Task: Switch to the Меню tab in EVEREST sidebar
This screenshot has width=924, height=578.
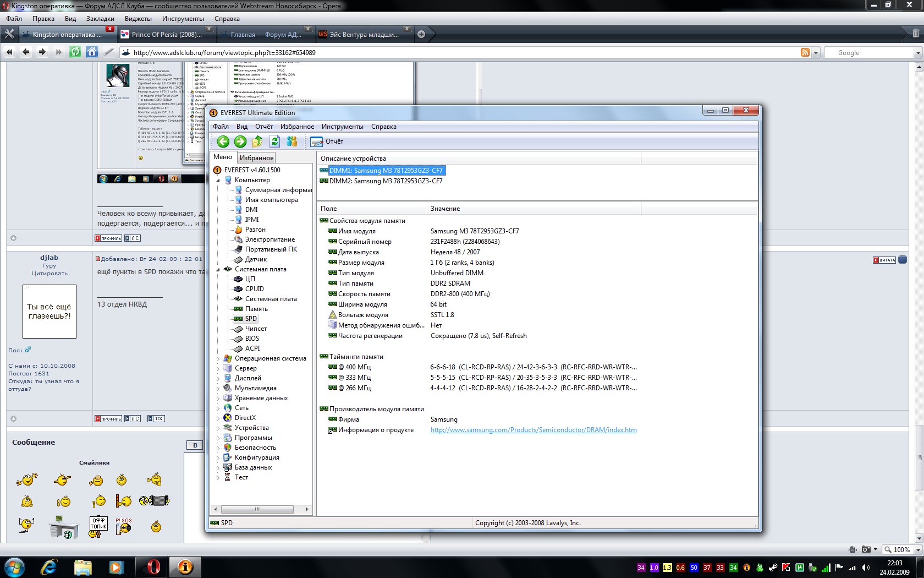Action: (223, 157)
